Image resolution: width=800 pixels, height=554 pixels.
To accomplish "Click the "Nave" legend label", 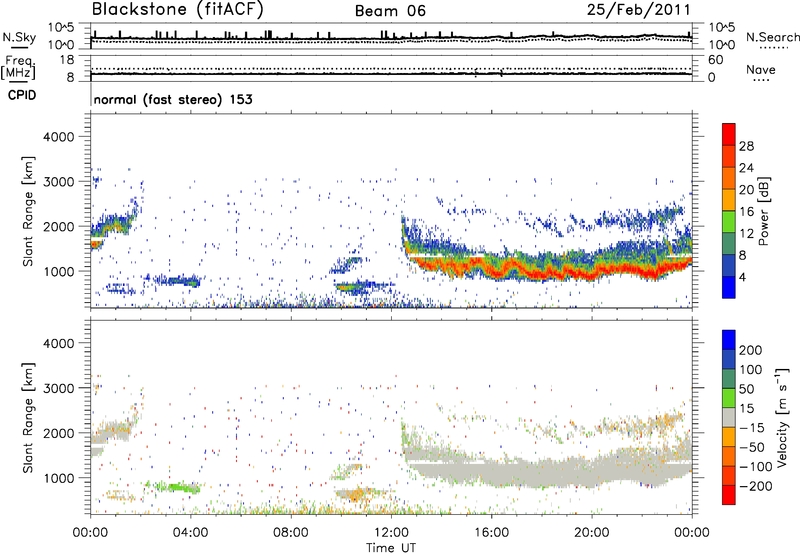I will click(761, 69).
